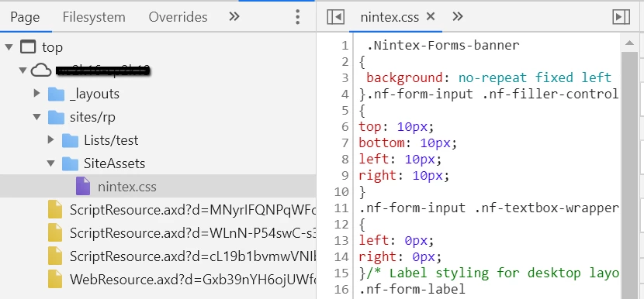Image resolution: width=644 pixels, height=299 pixels.
Task: Collapse the SiteAssets folder
Action: (x=51, y=163)
